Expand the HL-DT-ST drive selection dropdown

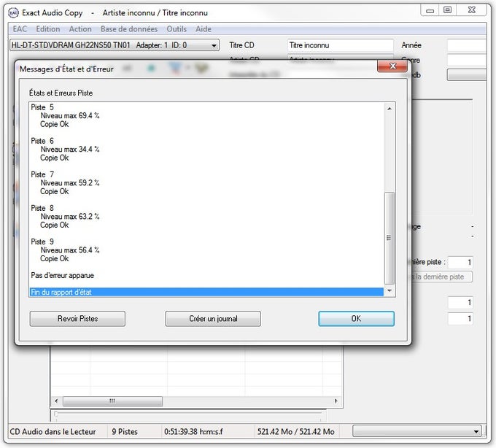point(214,45)
